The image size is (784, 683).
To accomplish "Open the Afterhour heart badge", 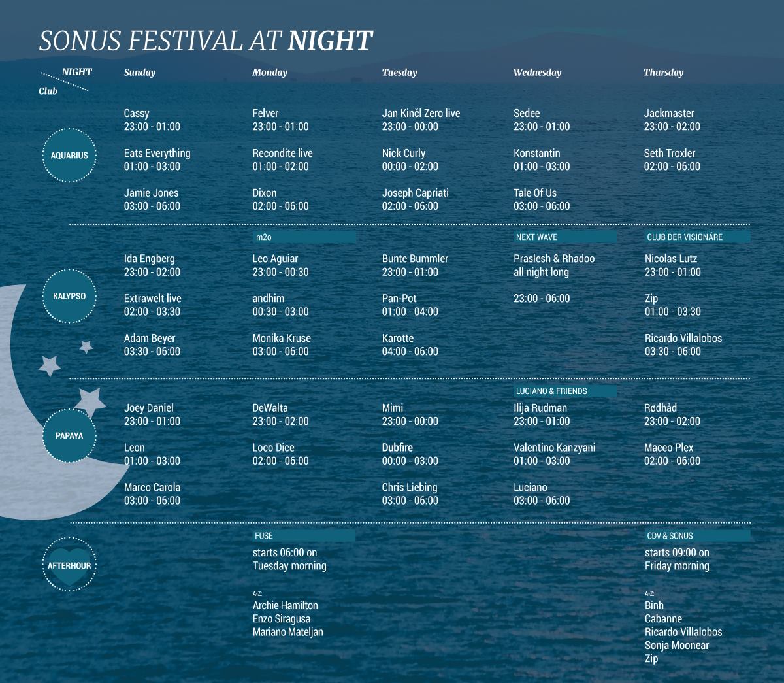I will [x=69, y=565].
